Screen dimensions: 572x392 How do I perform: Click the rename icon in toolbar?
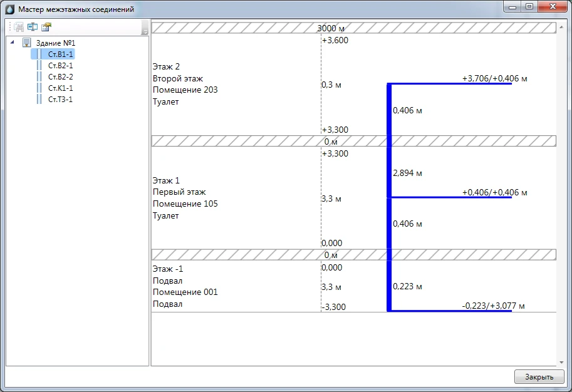(x=32, y=28)
